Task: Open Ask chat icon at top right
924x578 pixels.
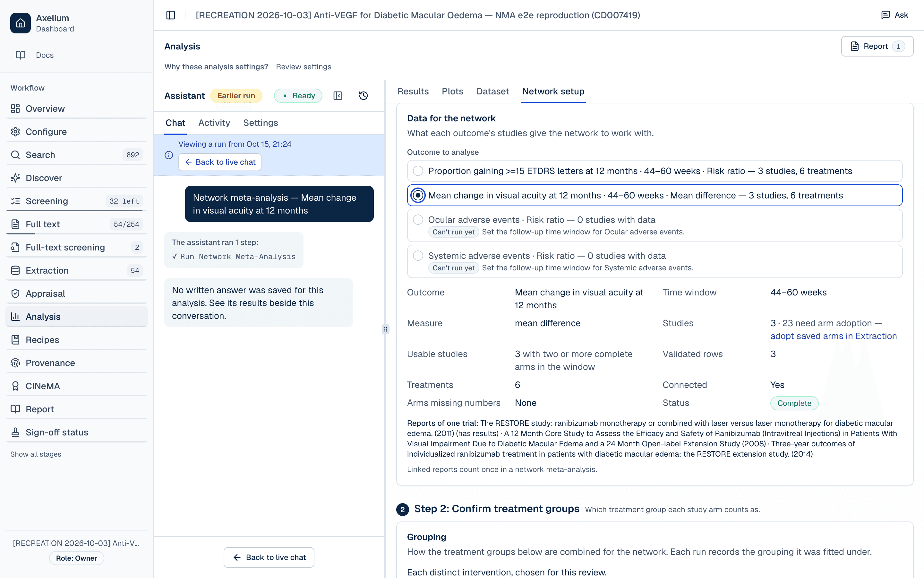Action: (x=886, y=15)
